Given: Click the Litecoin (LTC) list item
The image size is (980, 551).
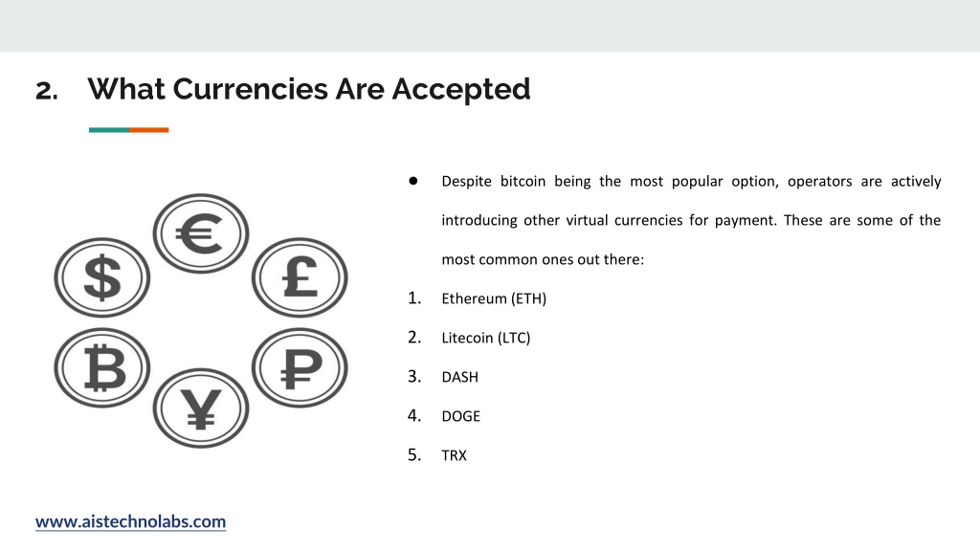Looking at the screenshot, I should pyautogui.click(x=485, y=338).
